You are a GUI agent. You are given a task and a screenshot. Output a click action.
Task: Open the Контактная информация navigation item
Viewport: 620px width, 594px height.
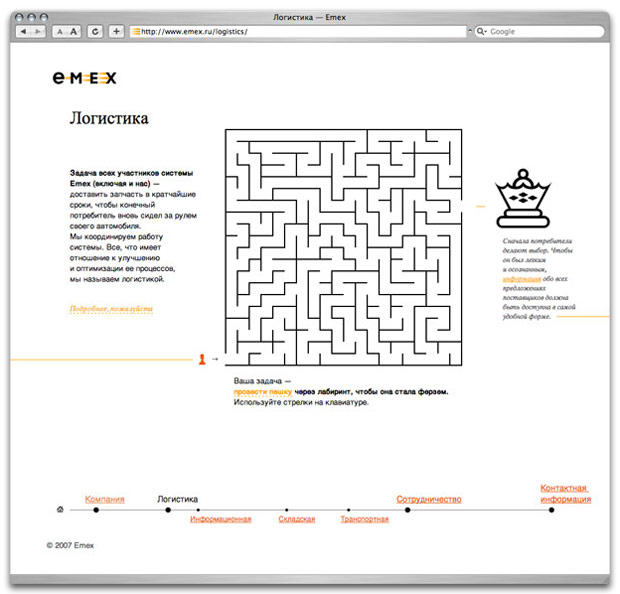(565, 493)
